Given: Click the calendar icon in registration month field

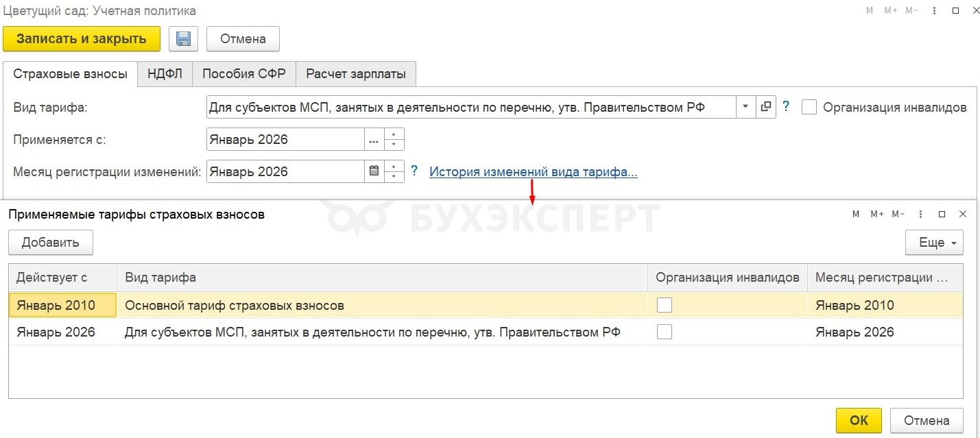Looking at the screenshot, I should click(x=374, y=171).
